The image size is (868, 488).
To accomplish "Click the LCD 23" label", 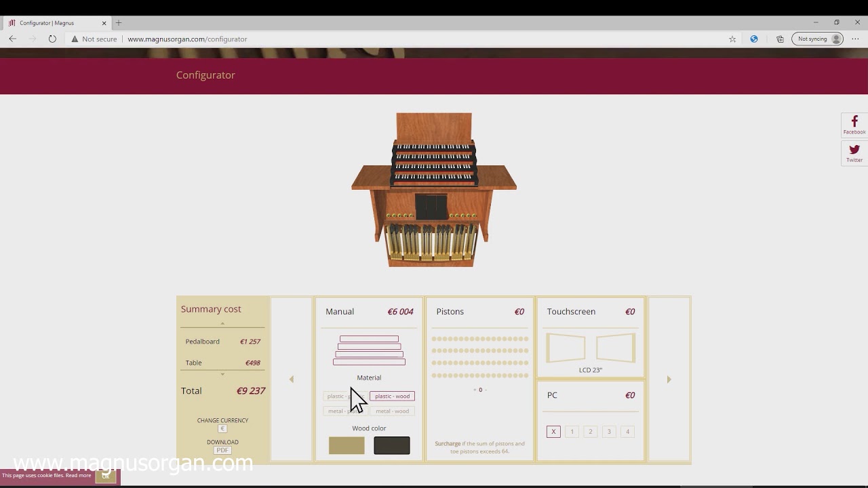I will pyautogui.click(x=591, y=370).
